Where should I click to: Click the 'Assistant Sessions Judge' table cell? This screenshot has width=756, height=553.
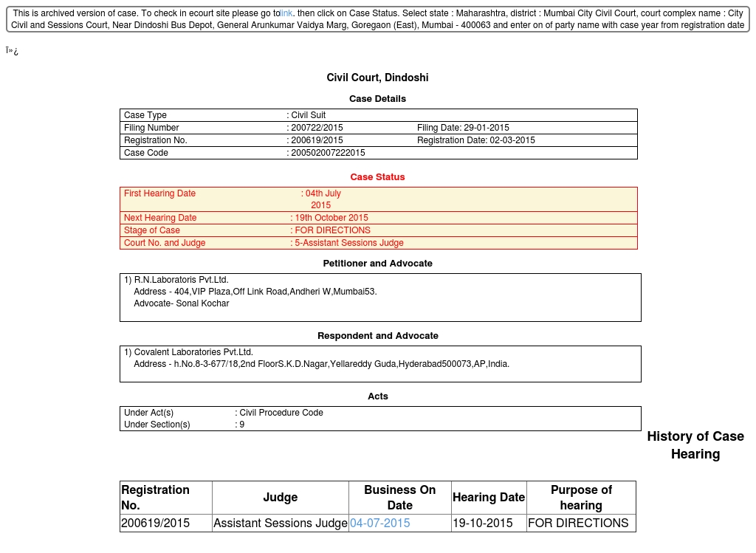click(280, 523)
